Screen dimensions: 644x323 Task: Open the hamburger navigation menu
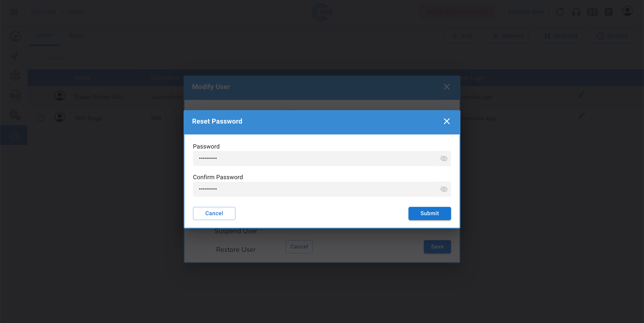[14, 12]
